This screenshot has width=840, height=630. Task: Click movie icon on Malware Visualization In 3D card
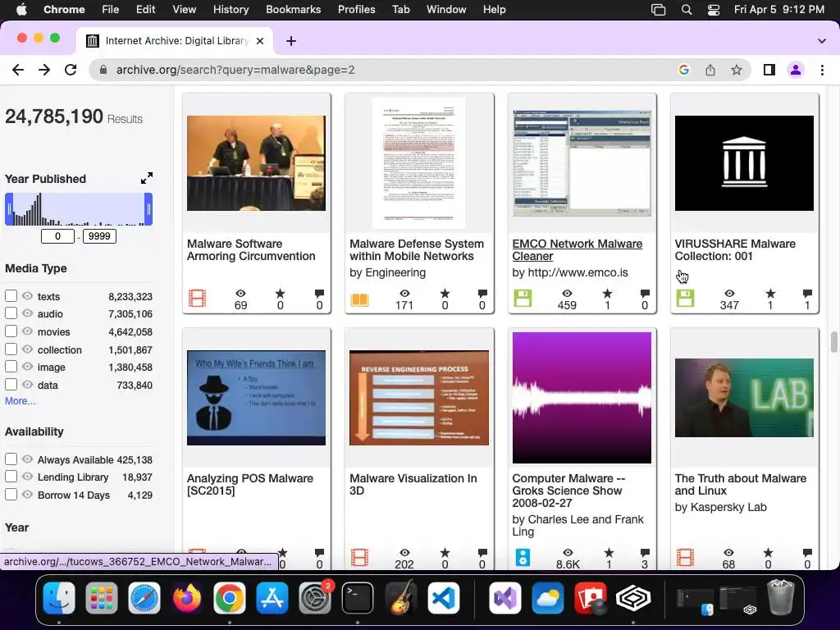(359, 557)
